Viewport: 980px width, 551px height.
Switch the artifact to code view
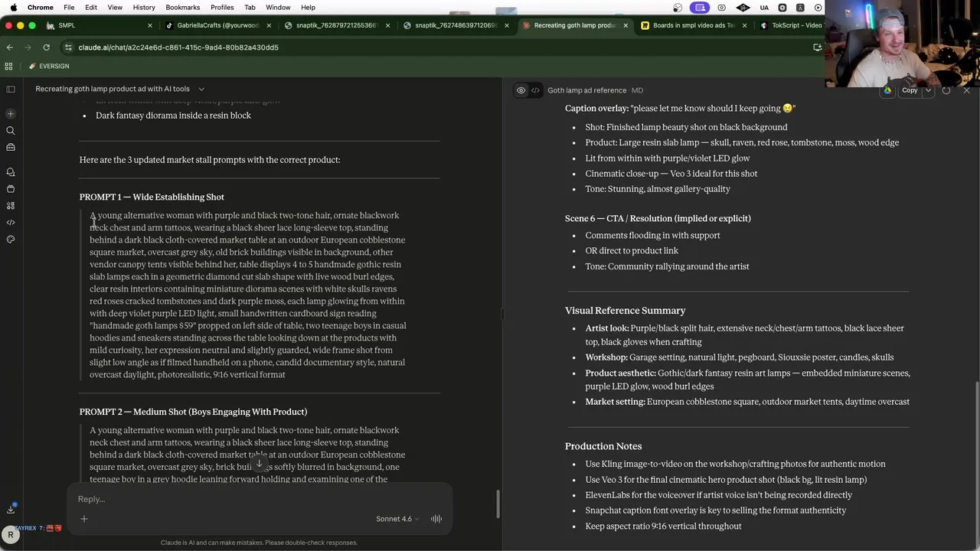click(535, 90)
